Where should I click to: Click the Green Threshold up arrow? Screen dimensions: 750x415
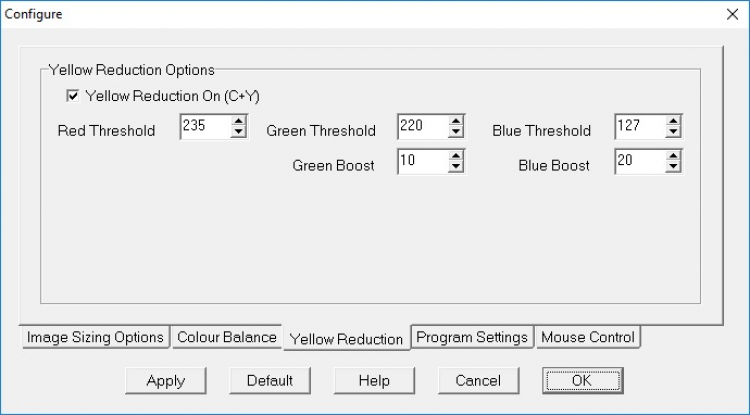click(x=456, y=121)
